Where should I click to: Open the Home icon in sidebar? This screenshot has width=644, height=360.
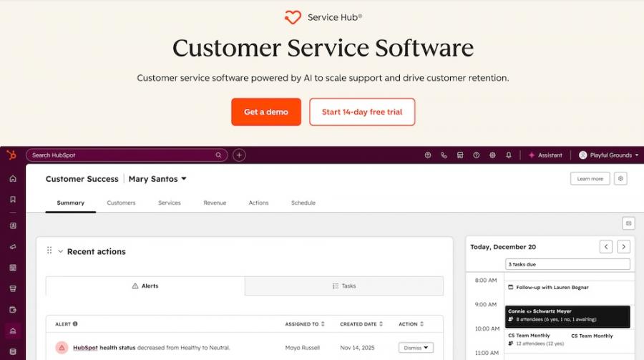[13, 178]
